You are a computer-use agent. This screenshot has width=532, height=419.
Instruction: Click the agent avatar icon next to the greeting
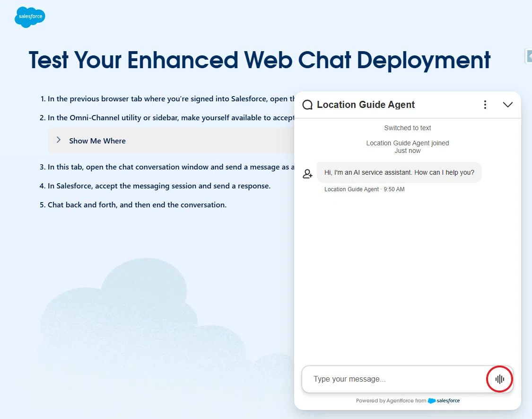click(x=307, y=174)
